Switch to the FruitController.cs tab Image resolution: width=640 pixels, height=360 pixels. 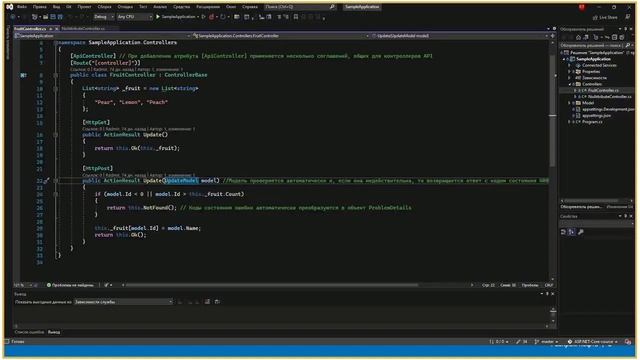click(30, 29)
